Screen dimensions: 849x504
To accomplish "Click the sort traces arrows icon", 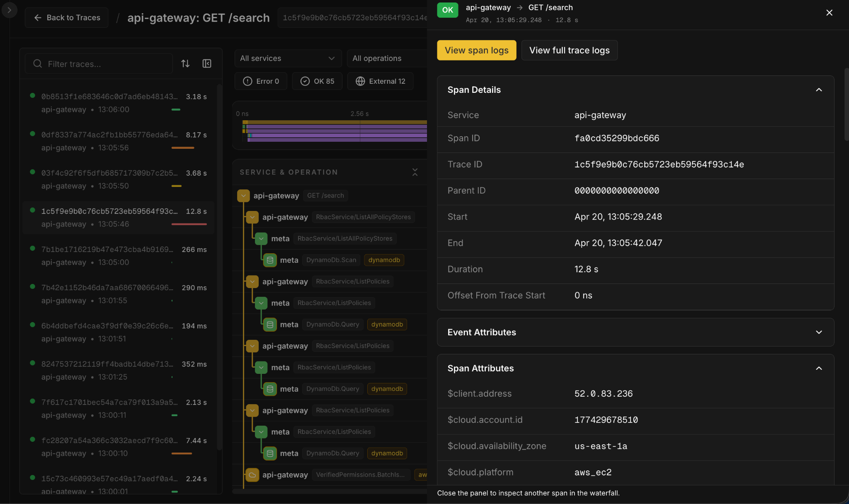I will tap(185, 63).
